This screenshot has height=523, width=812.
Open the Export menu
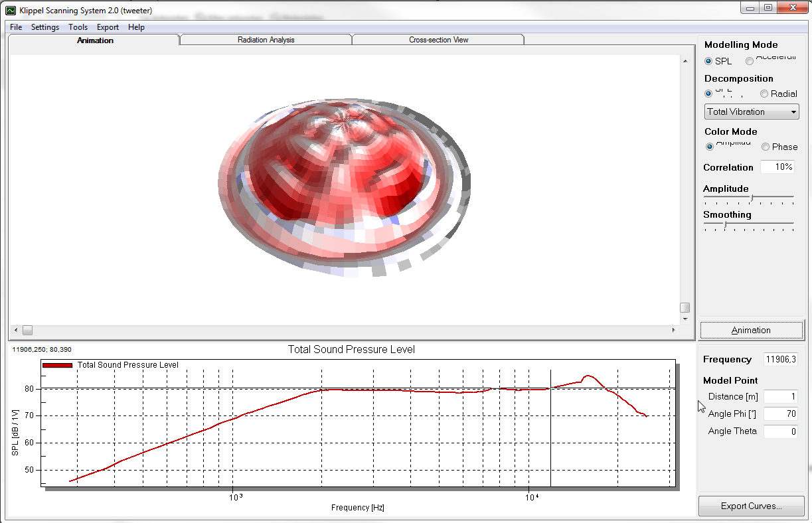click(x=108, y=27)
